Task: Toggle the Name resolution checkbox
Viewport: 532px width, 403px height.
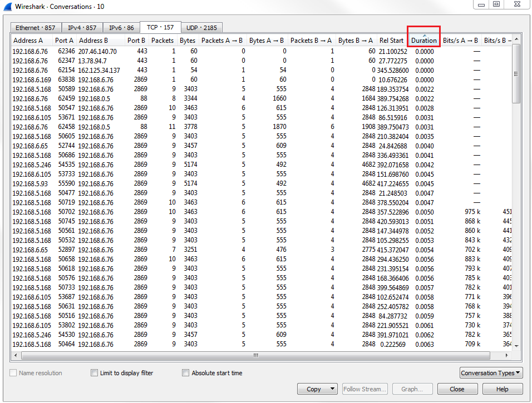Action: point(13,373)
